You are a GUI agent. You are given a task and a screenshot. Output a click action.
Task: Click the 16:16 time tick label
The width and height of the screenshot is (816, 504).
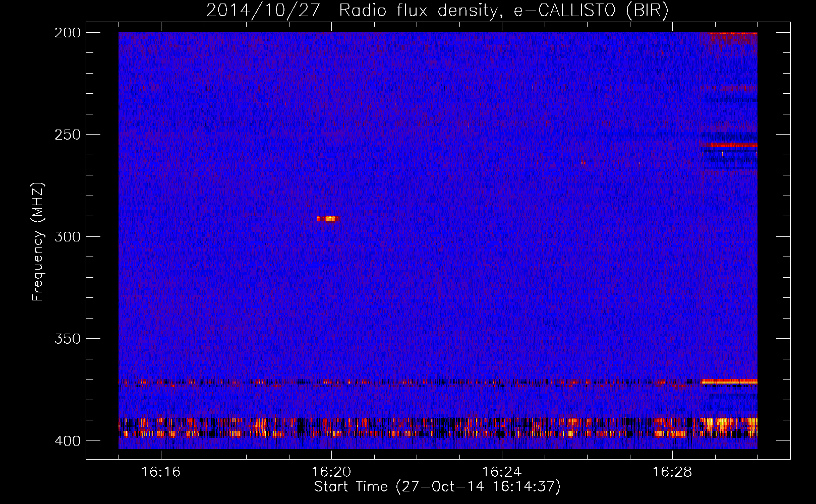pos(161,472)
